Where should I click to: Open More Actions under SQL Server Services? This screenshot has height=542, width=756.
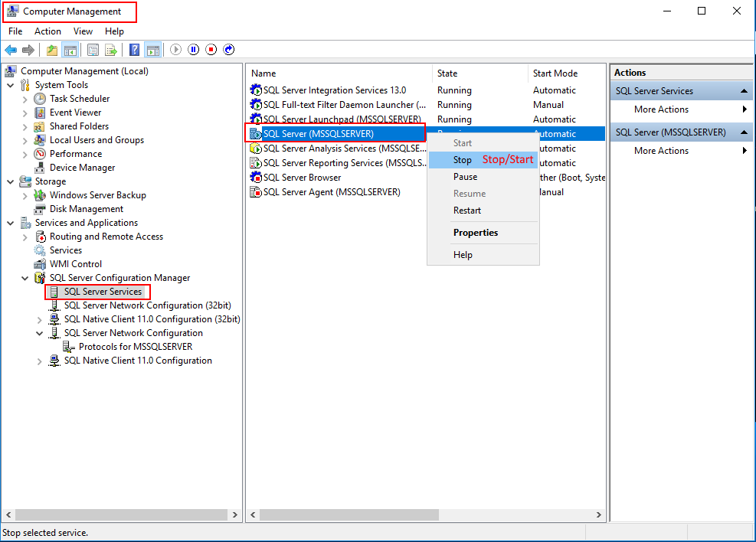[x=682, y=109]
